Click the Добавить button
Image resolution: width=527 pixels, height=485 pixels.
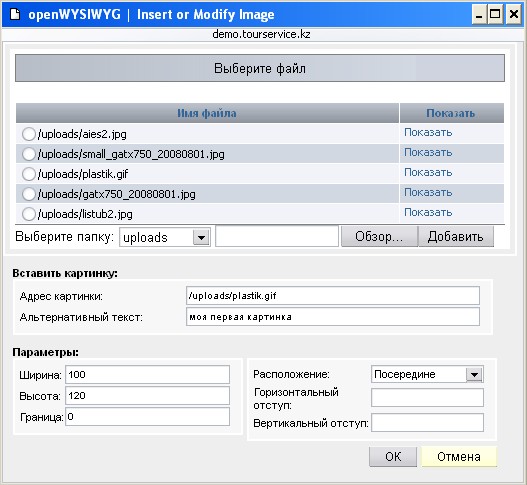click(x=456, y=237)
